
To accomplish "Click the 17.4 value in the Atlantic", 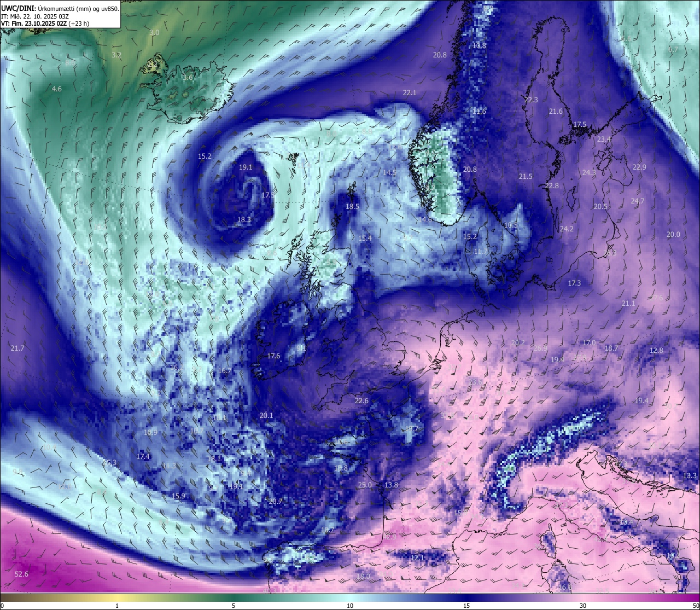I will pyautogui.click(x=143, y=457).
